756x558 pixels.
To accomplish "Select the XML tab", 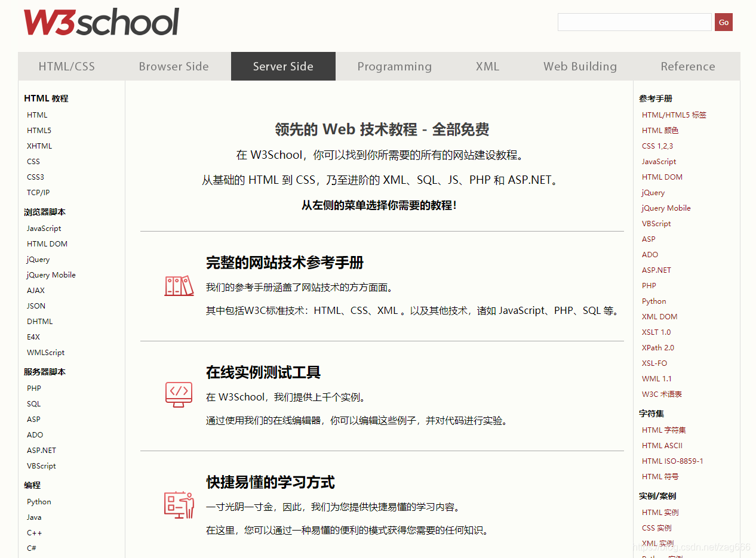I will (487, 66).
